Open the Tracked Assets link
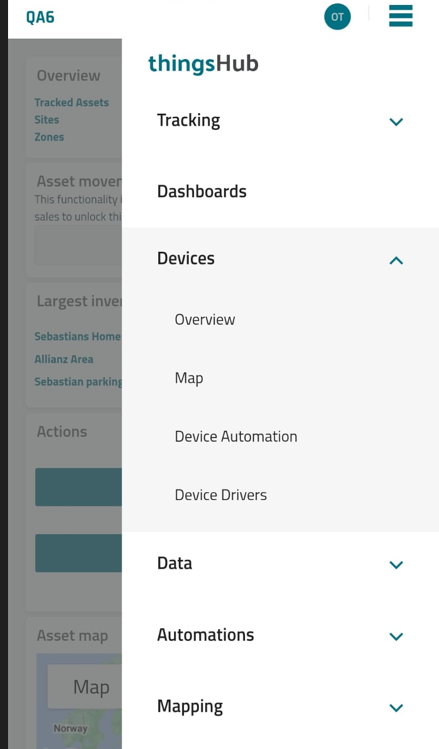Viewport: 439px width, 749px height. coord(72,102)
